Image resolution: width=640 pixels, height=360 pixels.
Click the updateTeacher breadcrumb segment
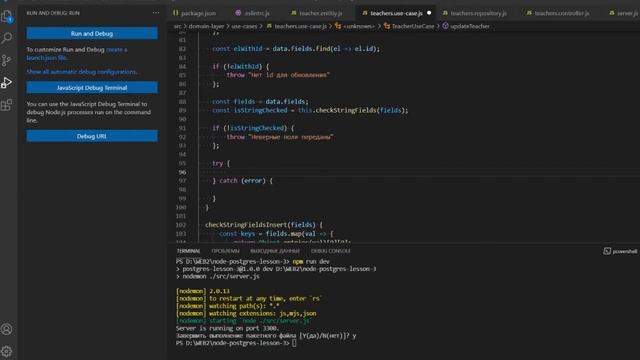[x=466, y=26]
